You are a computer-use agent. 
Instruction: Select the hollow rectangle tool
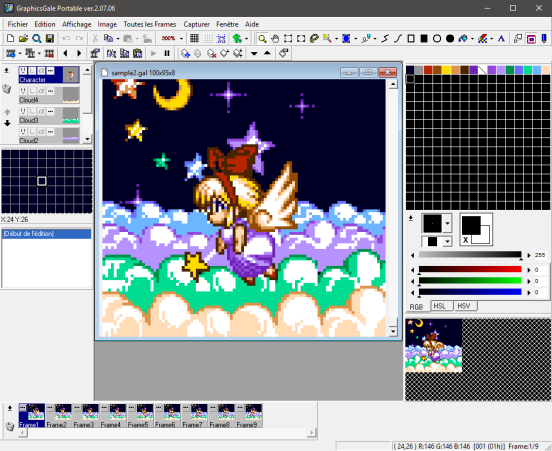411,38
